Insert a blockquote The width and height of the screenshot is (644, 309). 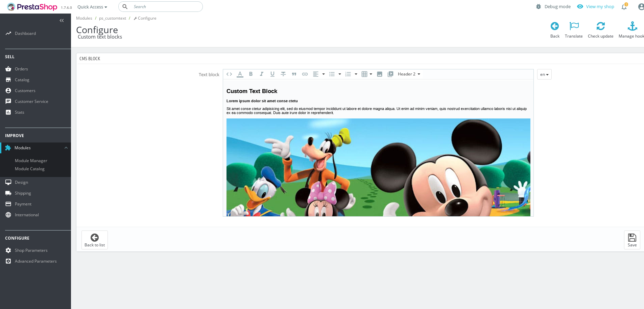[x=294, y=74]
